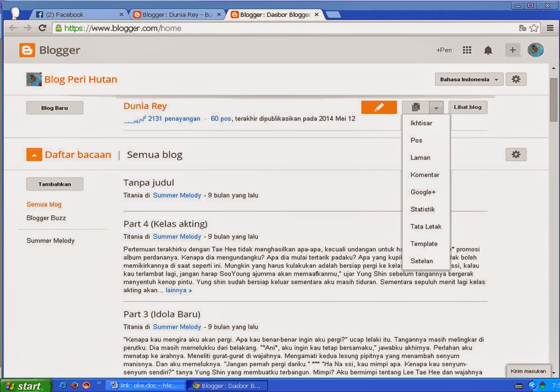The width and height of the screenshot is (560, 392).
Task: Click Blog Peri Hutan profile thumbnail
Action: [34, 80]
